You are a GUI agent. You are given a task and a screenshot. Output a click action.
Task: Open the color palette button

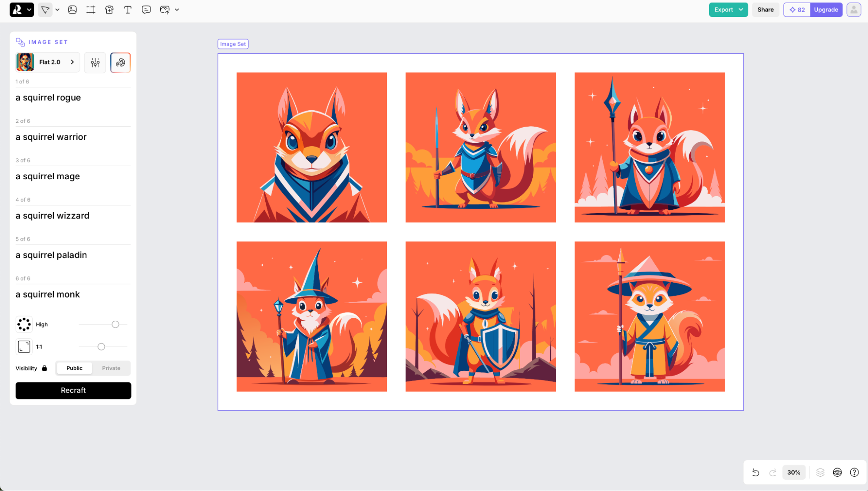coord(120,63)
